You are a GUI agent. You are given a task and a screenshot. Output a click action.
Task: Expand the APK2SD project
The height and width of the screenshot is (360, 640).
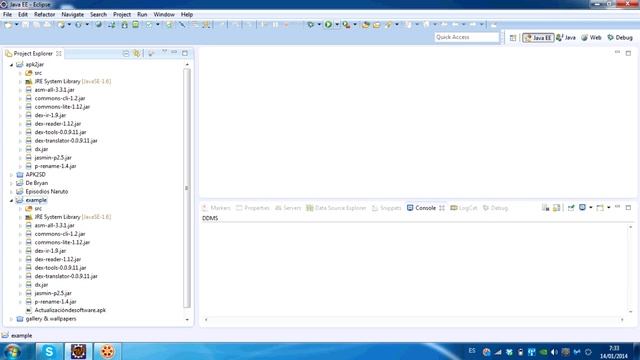tap(11, 175)
